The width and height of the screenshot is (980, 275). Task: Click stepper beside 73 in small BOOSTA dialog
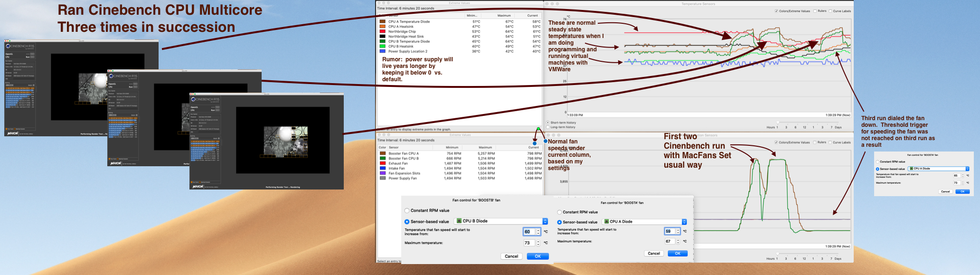click(x=962, y=183)
